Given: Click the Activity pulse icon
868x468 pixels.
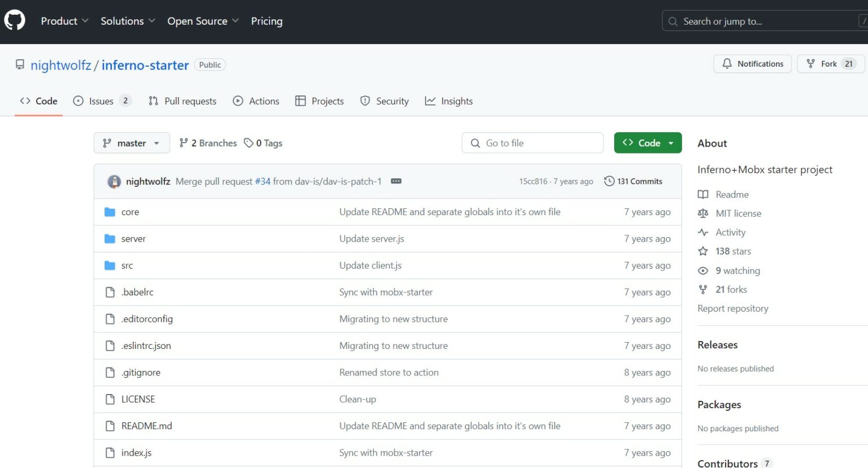Looking at the screenshot, I should point(702,232).
